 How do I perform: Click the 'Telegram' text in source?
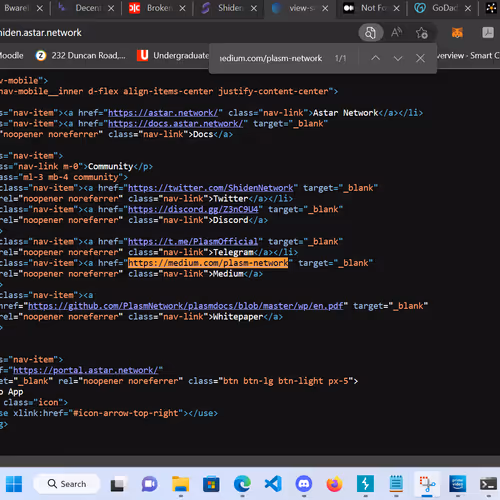(x=233, y=252)
